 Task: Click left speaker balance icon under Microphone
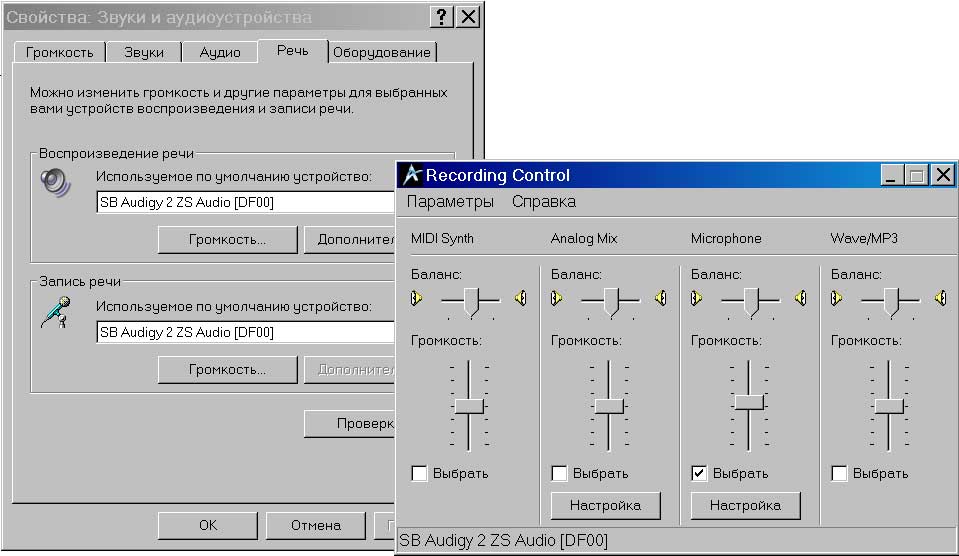tap(698, 298)
